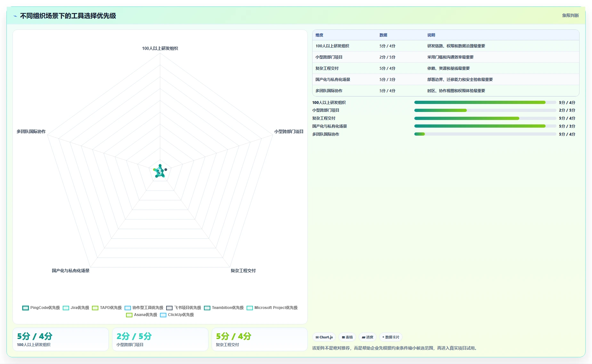Click the 研发链路、权限和数据治理最重要 description
The width and height of the screenshot is (592, 364).
[456, 46]
